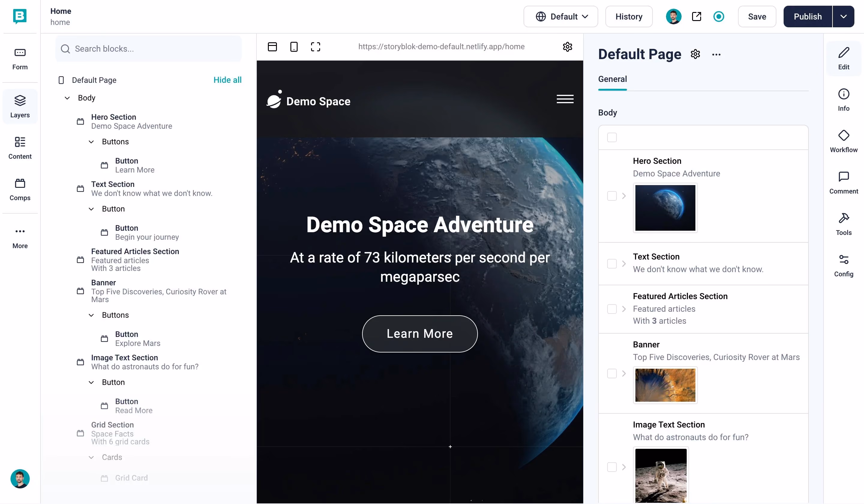
Task: Open Default Page three-dot options menu
Action: coord(716,54)
